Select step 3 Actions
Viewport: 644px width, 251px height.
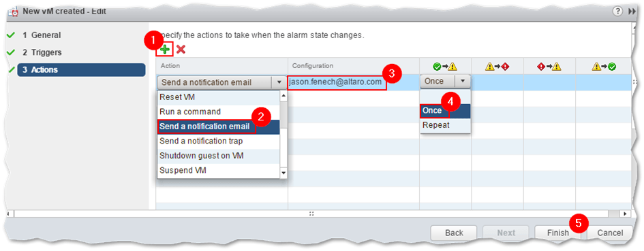(x=81, y=69)
